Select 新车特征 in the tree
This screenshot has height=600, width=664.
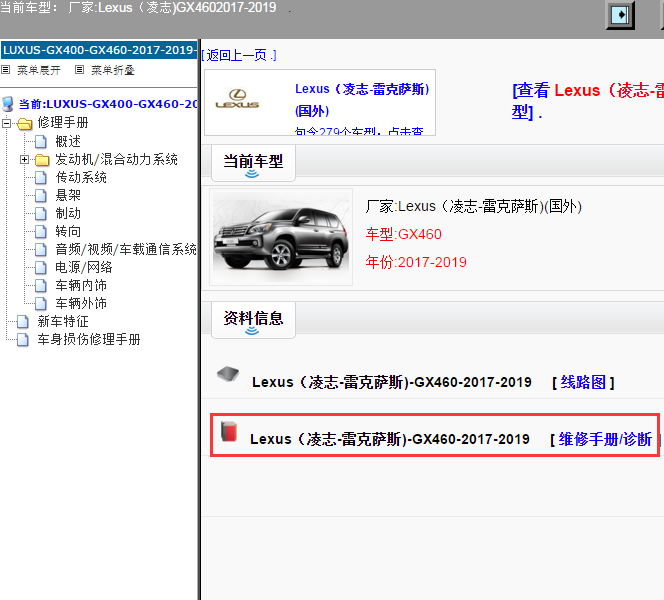(63, 322)
